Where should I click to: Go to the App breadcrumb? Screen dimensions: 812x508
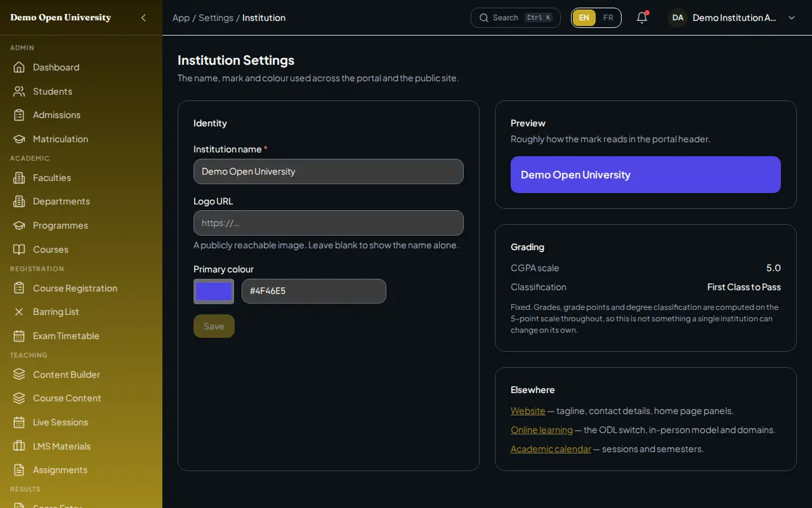[181, 18]
